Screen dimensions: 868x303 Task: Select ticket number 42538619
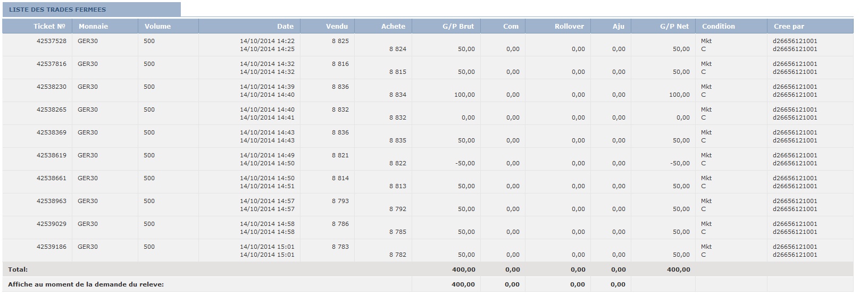click(52, 155)
